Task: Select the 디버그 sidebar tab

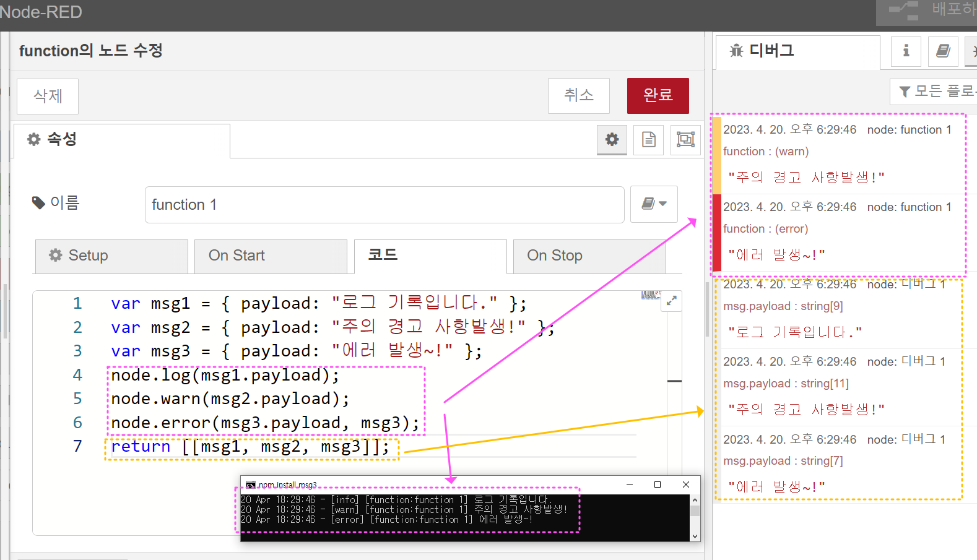Action: 798,52
